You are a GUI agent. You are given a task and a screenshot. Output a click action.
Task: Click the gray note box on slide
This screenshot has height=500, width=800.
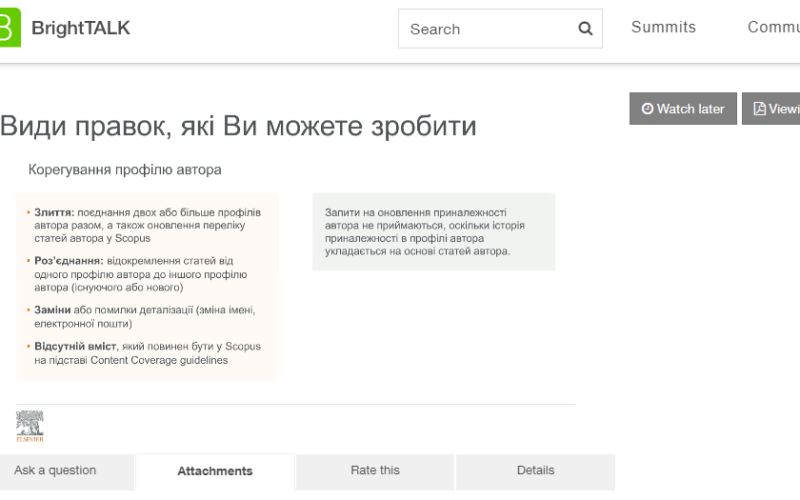[433, 232]
